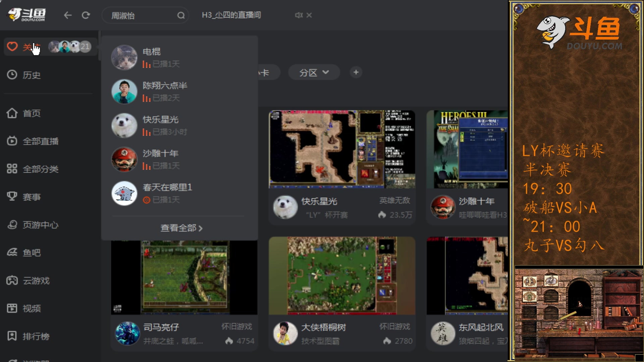
Task: Open 春天在哪里1 in the followed list
Action: (x=179, y=193)
